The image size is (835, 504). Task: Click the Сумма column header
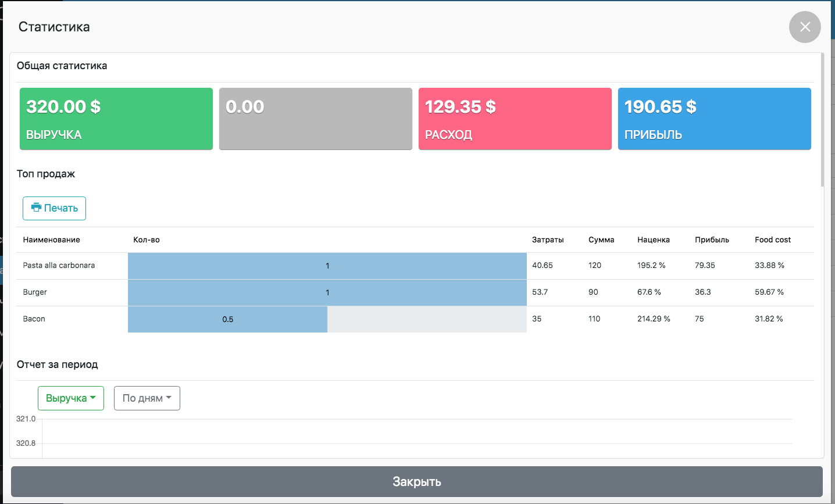pos(601,240)
